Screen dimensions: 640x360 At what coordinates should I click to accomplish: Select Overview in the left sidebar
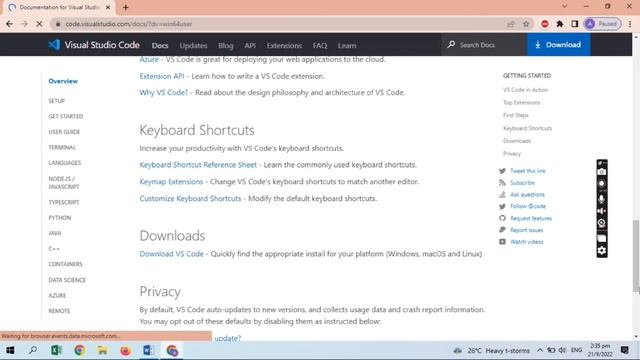coord(63,81)
